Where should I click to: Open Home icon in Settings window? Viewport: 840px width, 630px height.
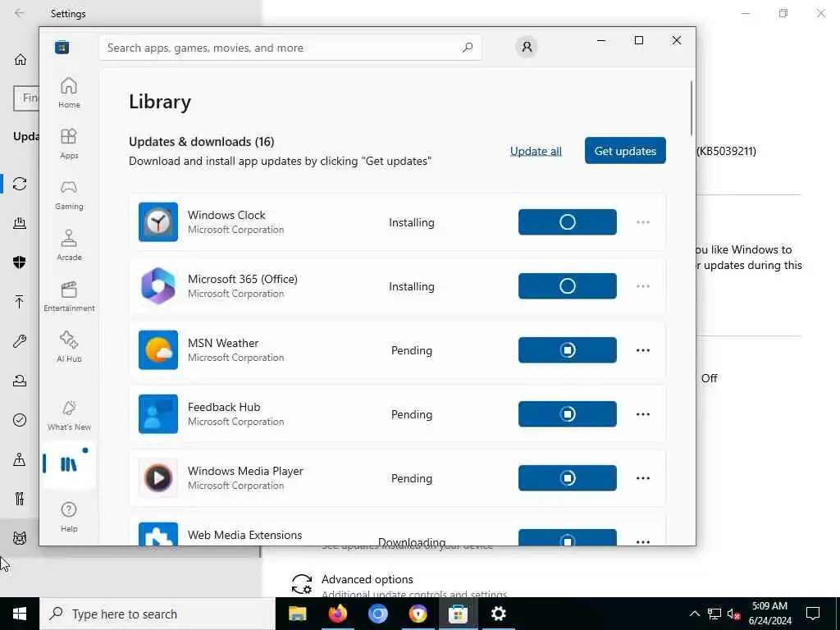[21, 59]
